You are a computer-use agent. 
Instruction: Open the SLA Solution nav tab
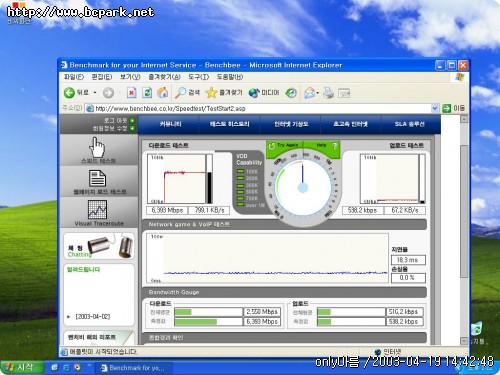point(409,124)
